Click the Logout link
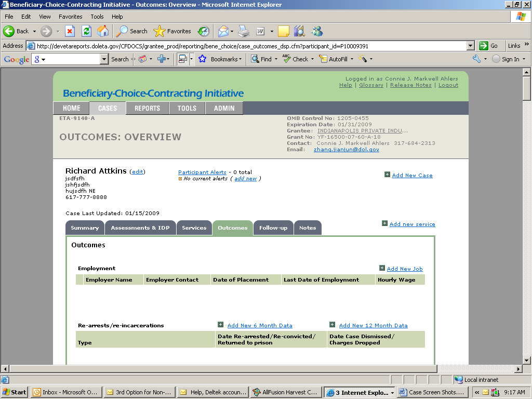Viewport: 532px width, 399px height. pos(448,85)
